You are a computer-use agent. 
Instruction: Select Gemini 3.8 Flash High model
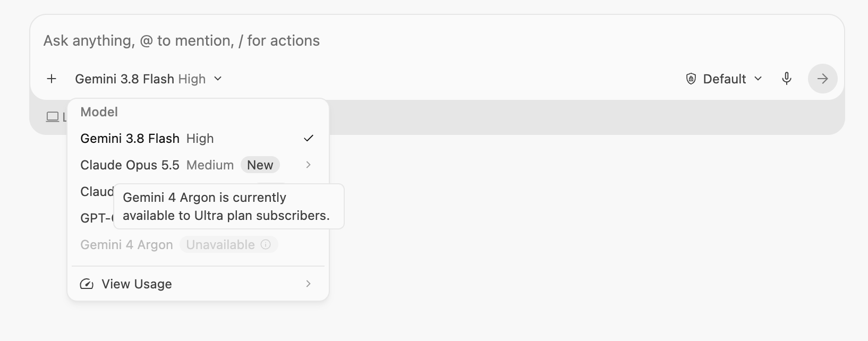pyautogui.click(x=198, y=139)
